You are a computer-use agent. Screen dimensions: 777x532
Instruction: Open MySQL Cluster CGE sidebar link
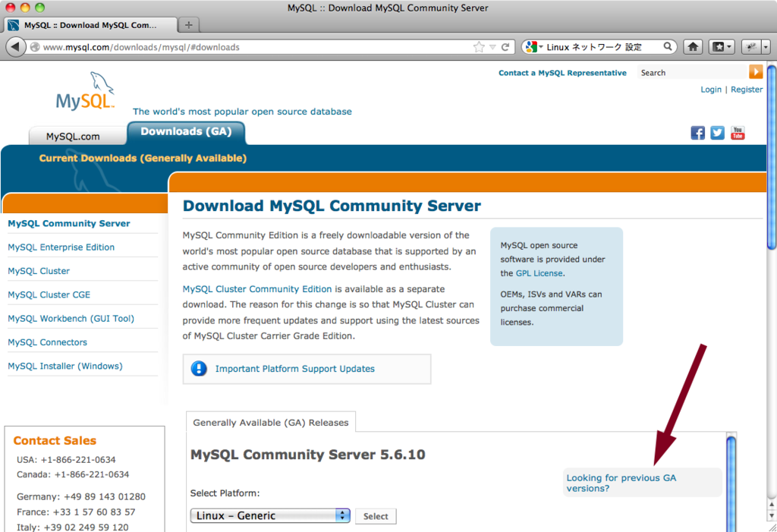(49, 294)
